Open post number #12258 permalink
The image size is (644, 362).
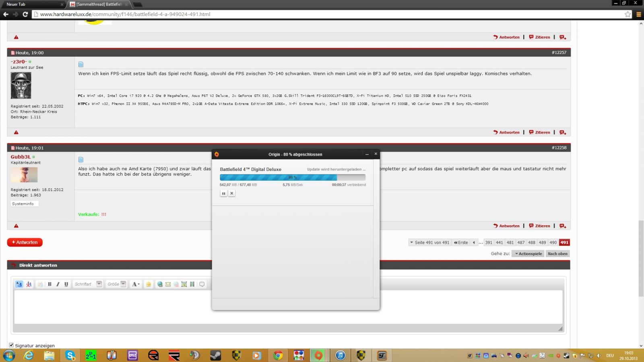tap(559, 148)
